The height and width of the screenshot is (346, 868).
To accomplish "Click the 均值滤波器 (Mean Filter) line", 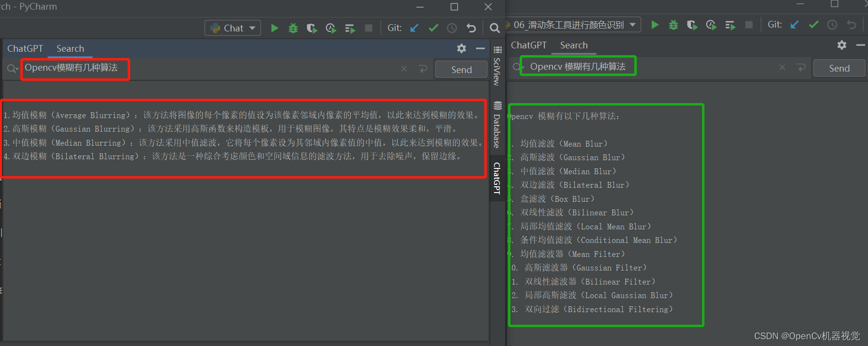I will [569, 254].
